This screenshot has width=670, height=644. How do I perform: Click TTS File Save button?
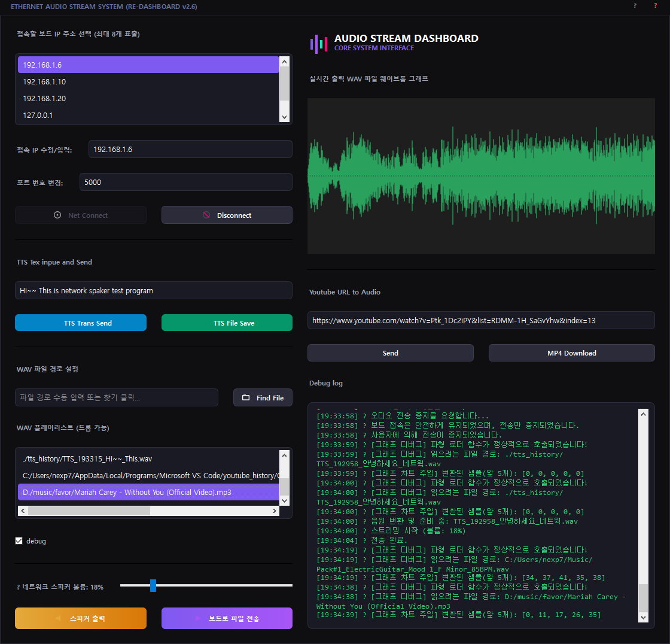pyautogui.click(x=227, y=323)
